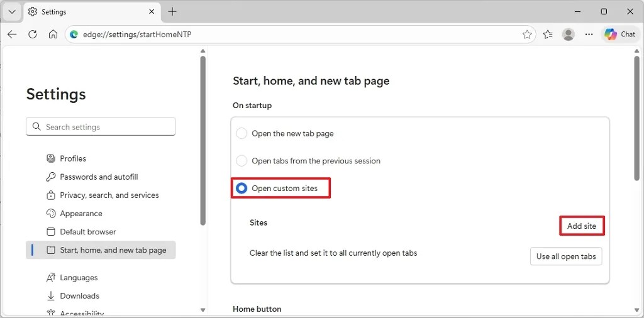Click Clear the list description text

333,253
